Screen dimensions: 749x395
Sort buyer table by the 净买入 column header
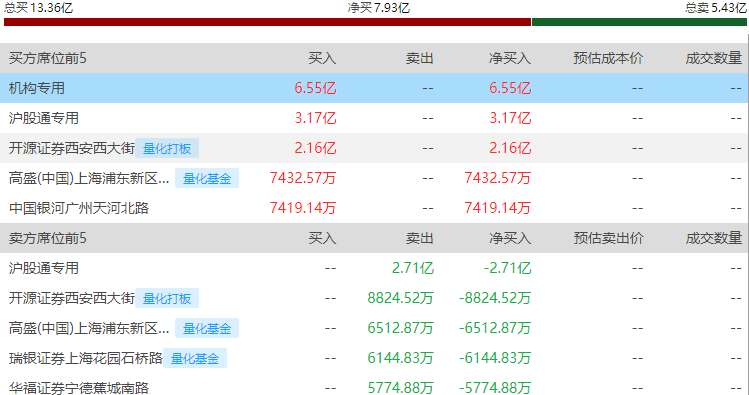click(510, 58)
